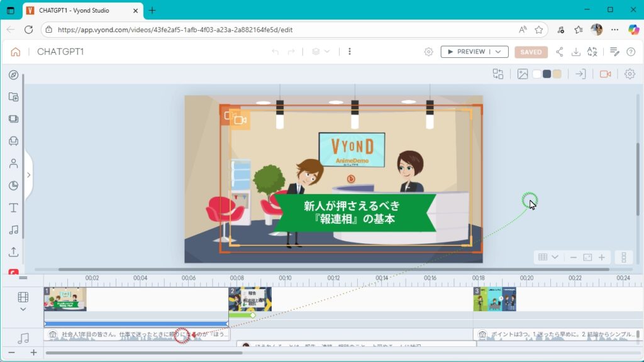Select the beige color swatch
The image size is (644, 362).
click(x=557, y=74)
